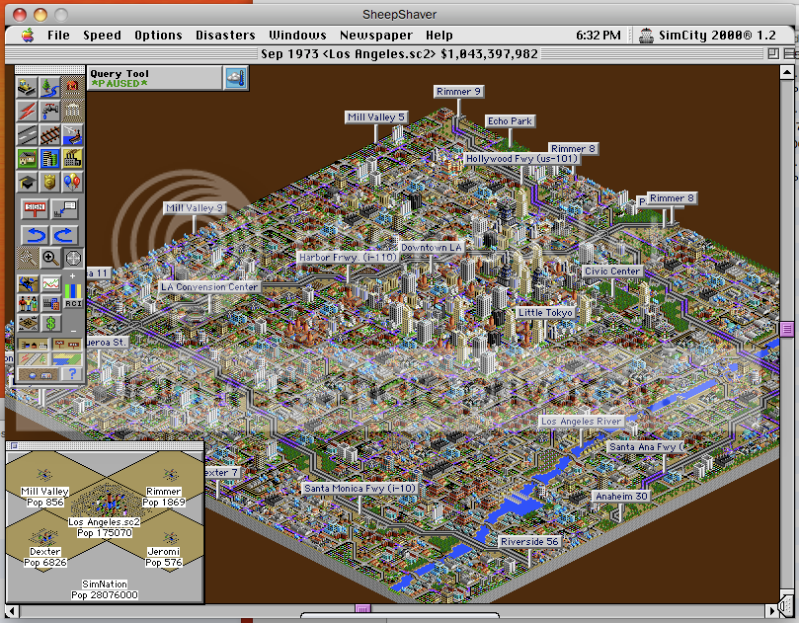Select the Center view tool

tap(73, 258)
